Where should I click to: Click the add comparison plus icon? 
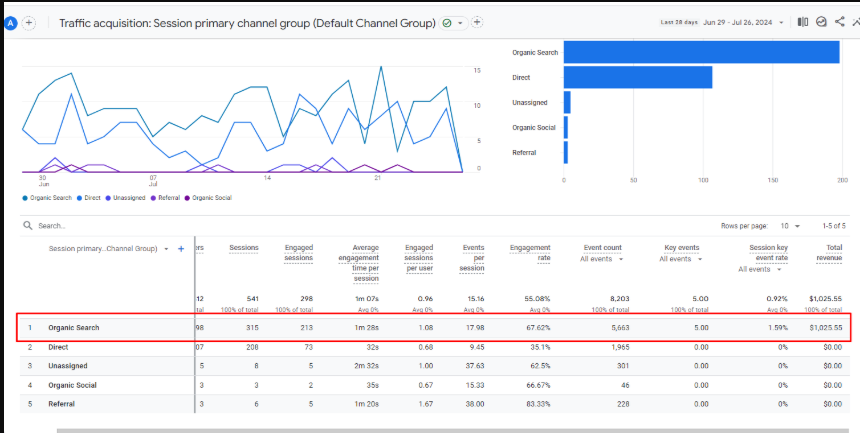pyautogui.click(x=29, y=22)
